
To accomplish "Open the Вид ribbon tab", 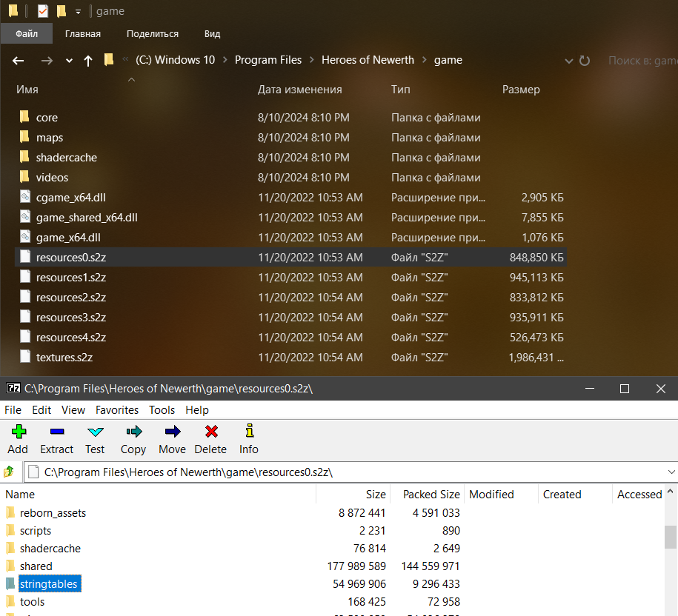I will pos(212,34).
